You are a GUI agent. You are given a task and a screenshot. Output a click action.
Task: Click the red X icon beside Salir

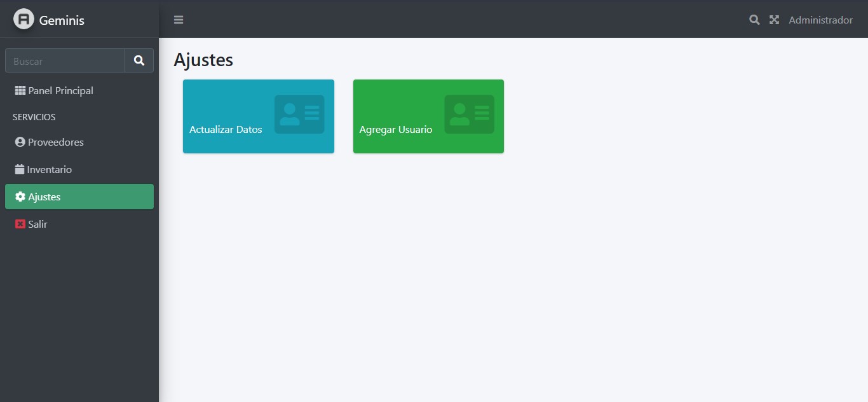coord(20,225)
